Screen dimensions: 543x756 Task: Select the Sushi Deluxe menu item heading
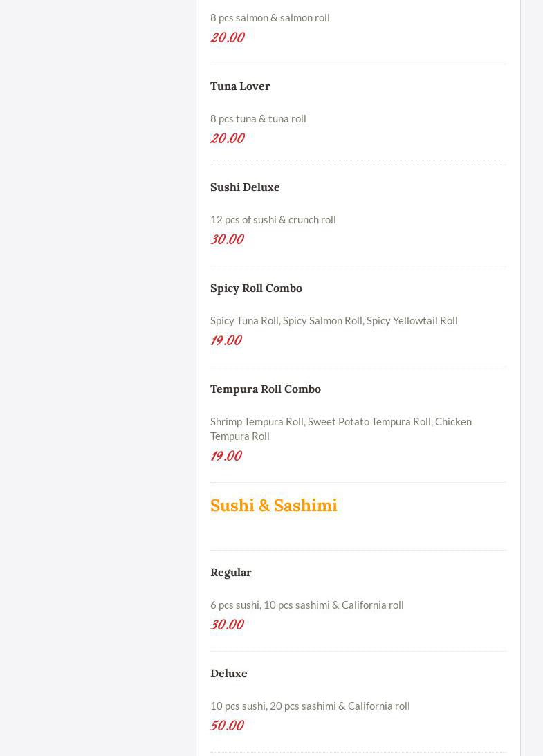(x=245, y=187)
